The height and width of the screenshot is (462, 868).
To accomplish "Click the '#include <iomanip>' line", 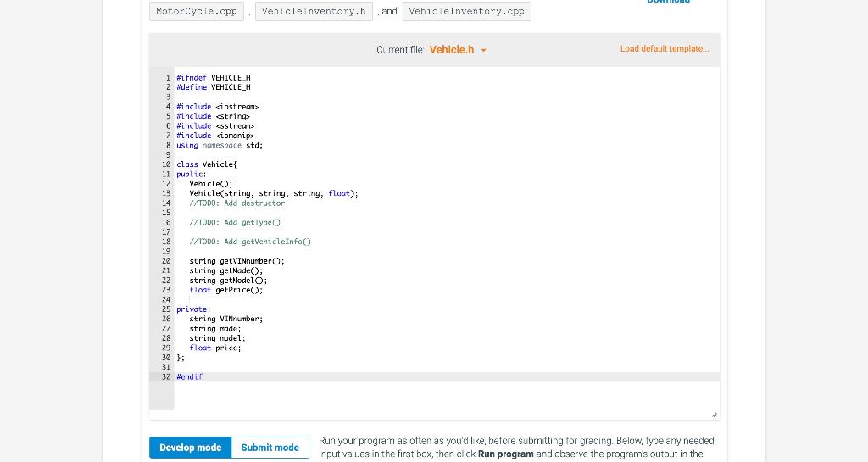I will tap(215, 136).
